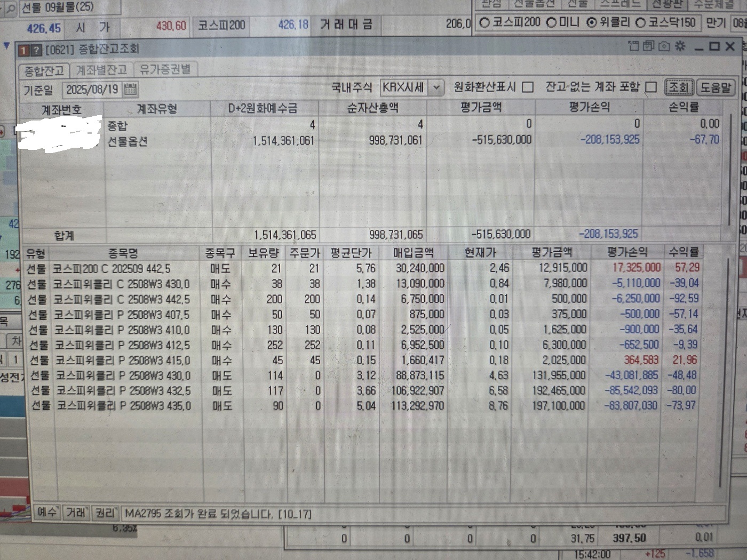747x560 pixels.
Task: Click the gear settings icon in title bar
Action: pyautogui.click(x=680, y=46)
